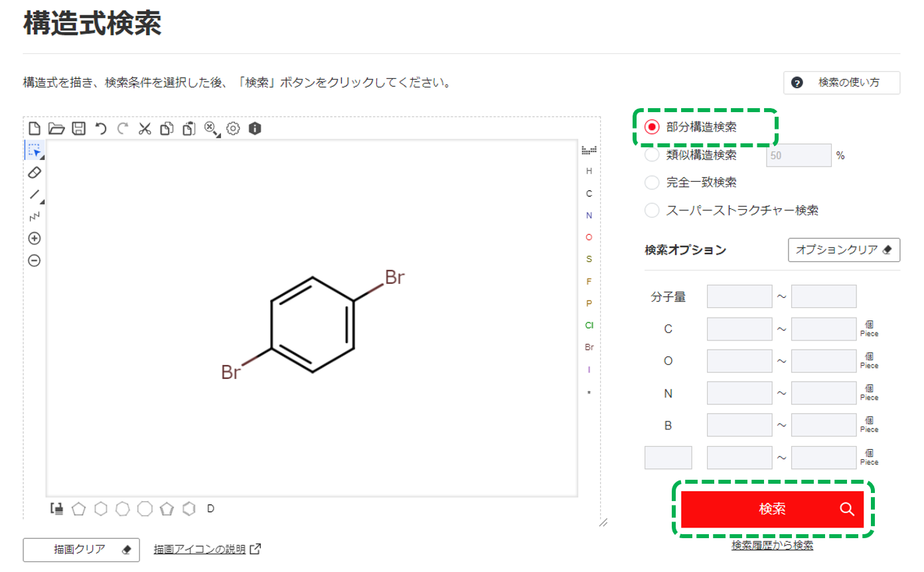Screen dimensions: 924x572
Task: Click the C count minimum field
Action: click(739, 328)
